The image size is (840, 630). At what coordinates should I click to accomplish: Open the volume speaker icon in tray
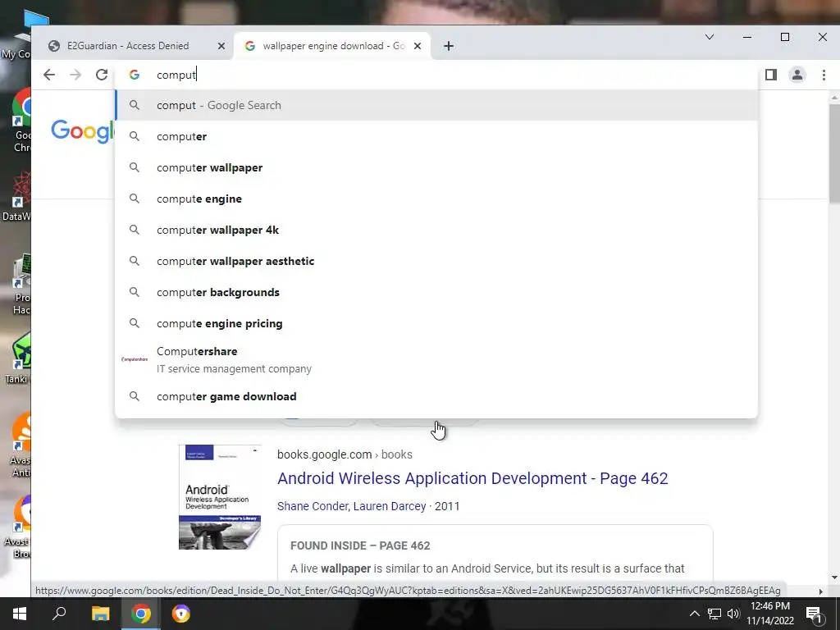click(733, 614)
